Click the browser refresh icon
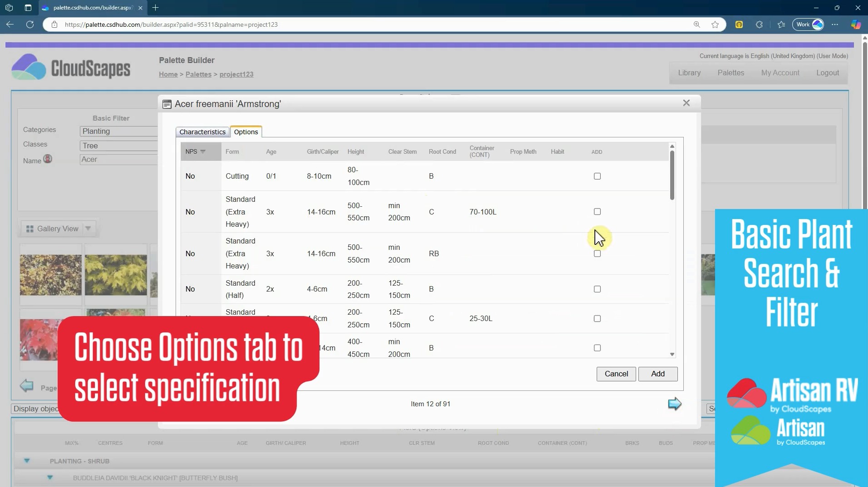 (30, 24)
